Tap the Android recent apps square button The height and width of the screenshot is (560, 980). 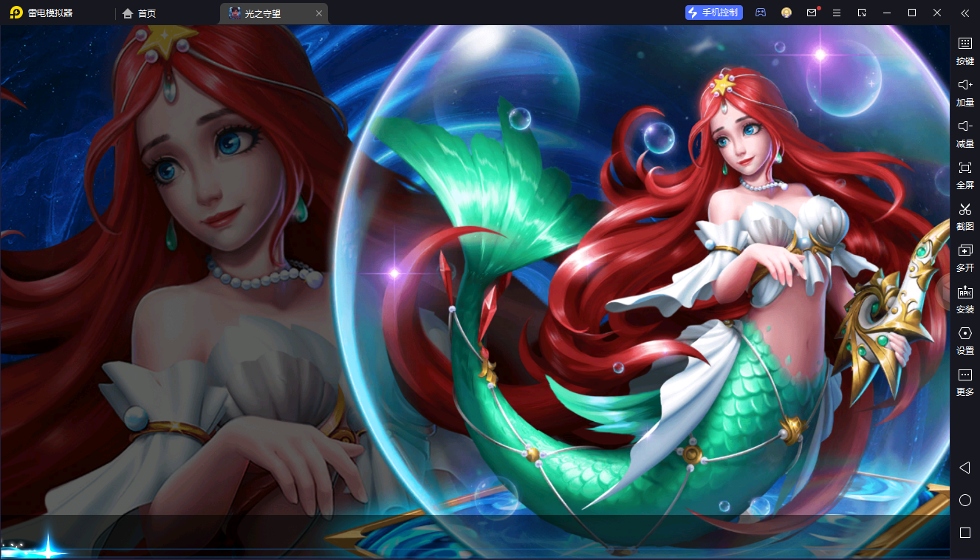click(x=964, y=533)
